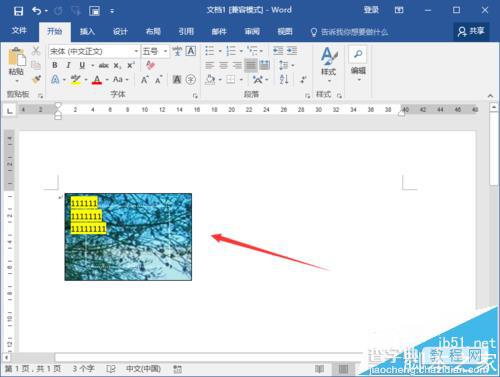Open the borders button
Viewport: 500px width, 377px height.
(231, 80)
